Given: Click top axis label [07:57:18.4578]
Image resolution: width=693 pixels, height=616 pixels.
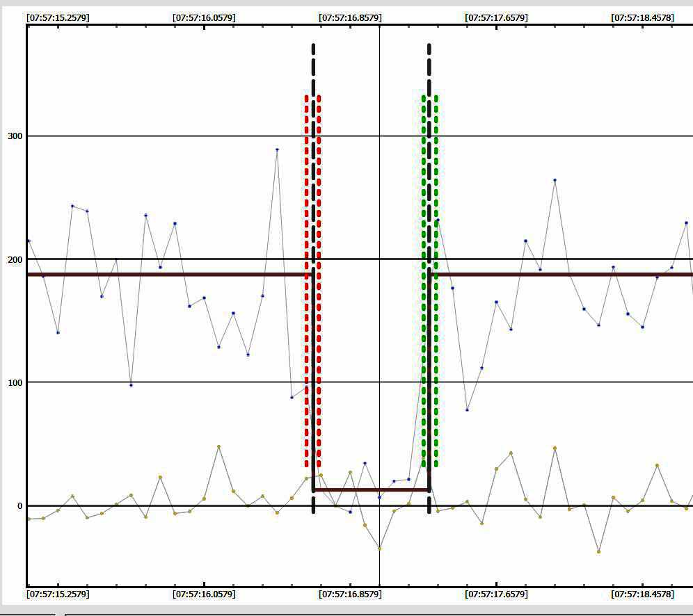Looking at the screenshot, I should tap(643, 17).
